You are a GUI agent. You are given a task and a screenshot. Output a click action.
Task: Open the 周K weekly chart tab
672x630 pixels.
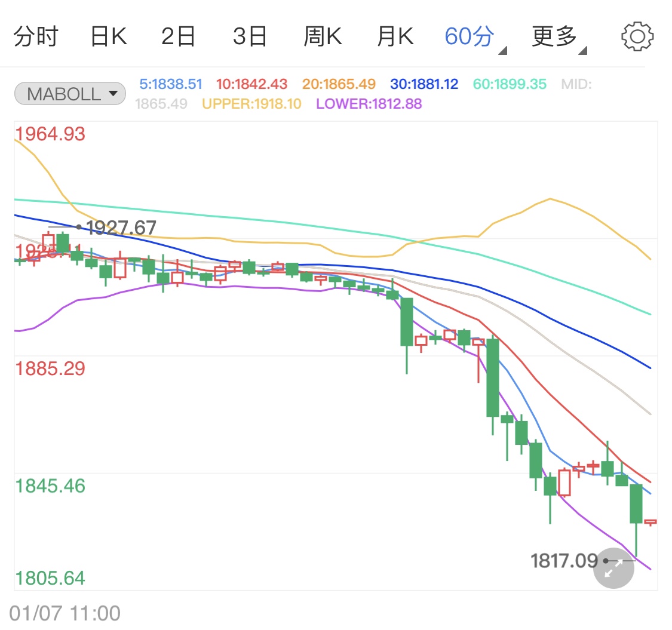pos(323,36)
